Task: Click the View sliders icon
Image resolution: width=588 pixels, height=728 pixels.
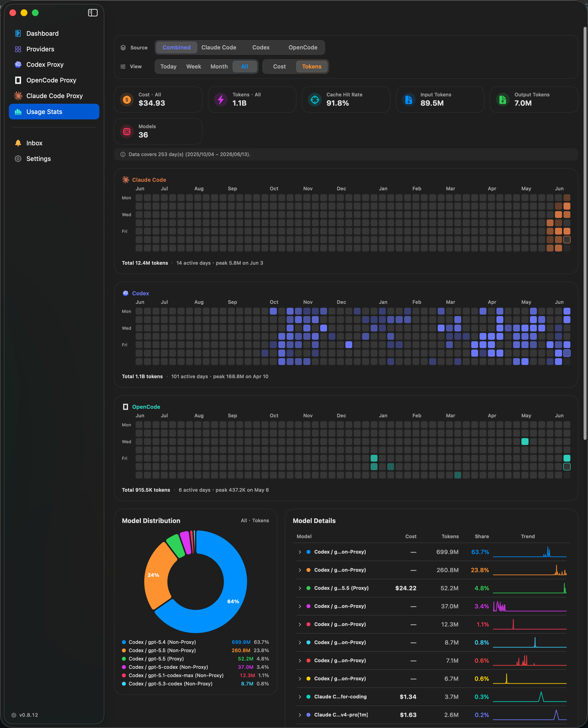Action: point(123,67)
